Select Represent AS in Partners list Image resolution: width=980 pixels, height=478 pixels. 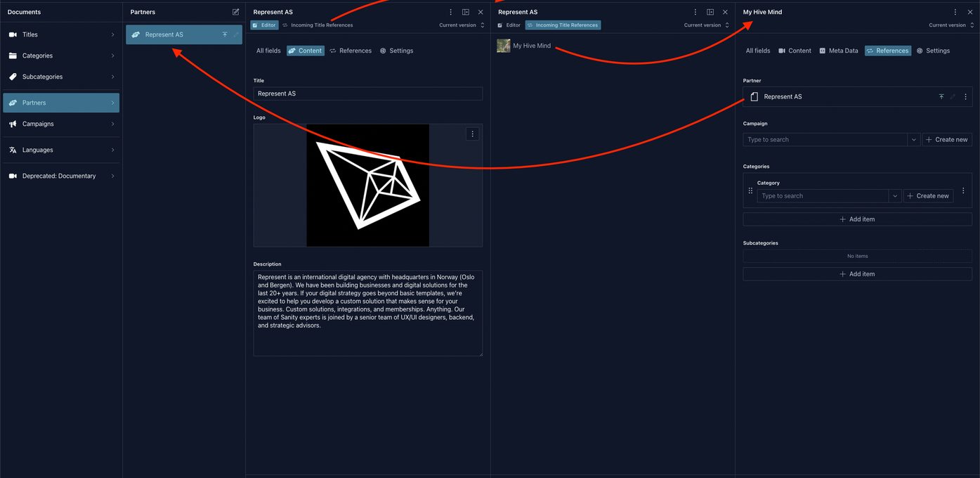184,34
